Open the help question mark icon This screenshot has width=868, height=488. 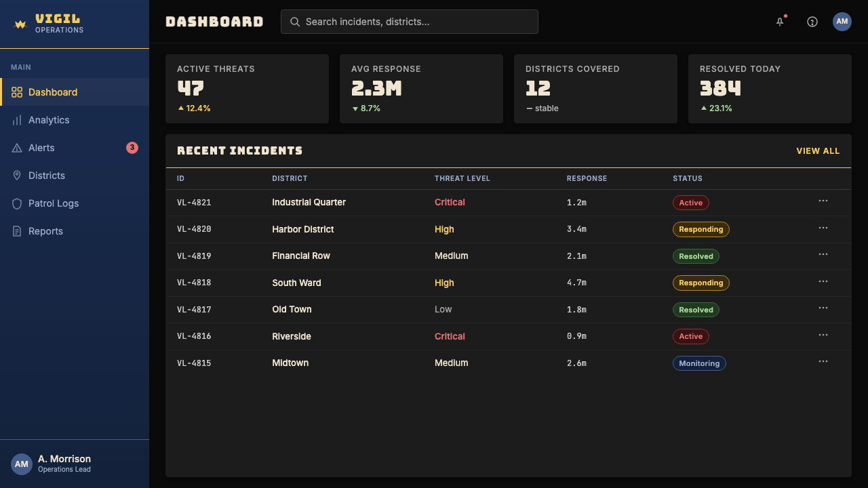pos(812,22)
